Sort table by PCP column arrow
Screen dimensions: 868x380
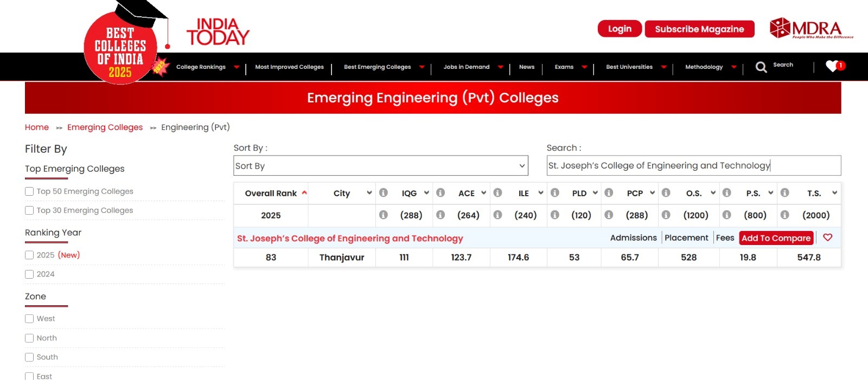(653, 193)
